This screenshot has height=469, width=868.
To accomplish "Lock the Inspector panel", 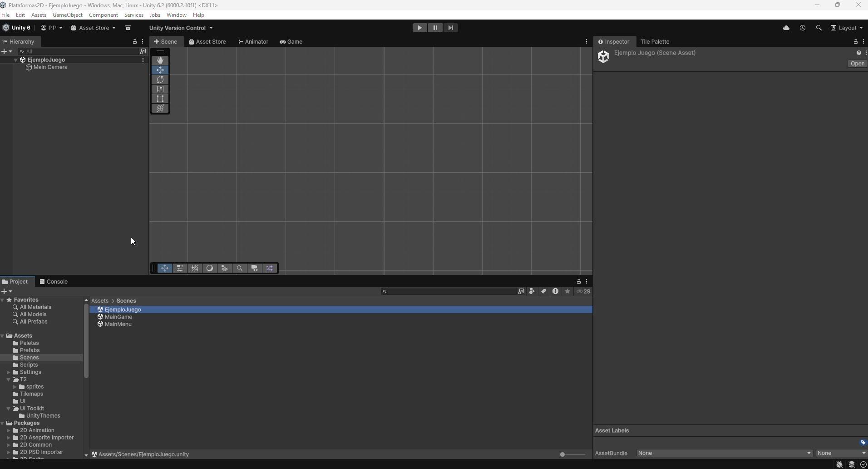I will [x=856, y=42].
